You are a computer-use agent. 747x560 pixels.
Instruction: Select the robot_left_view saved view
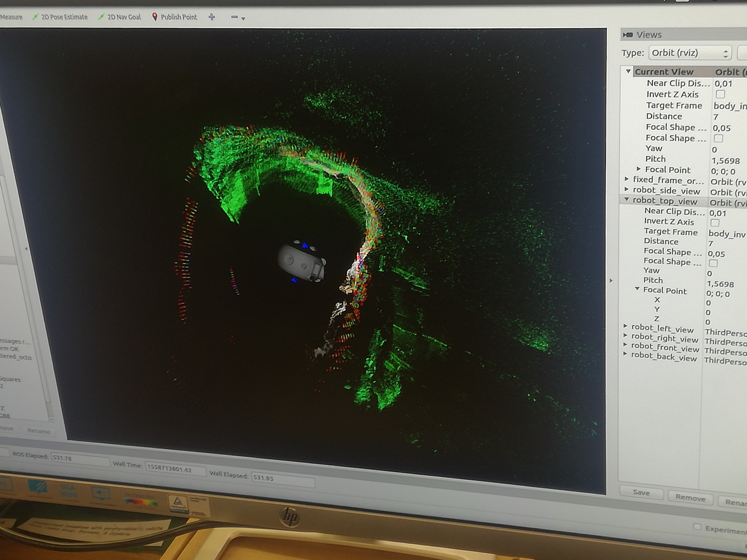[x=662, y=329]
